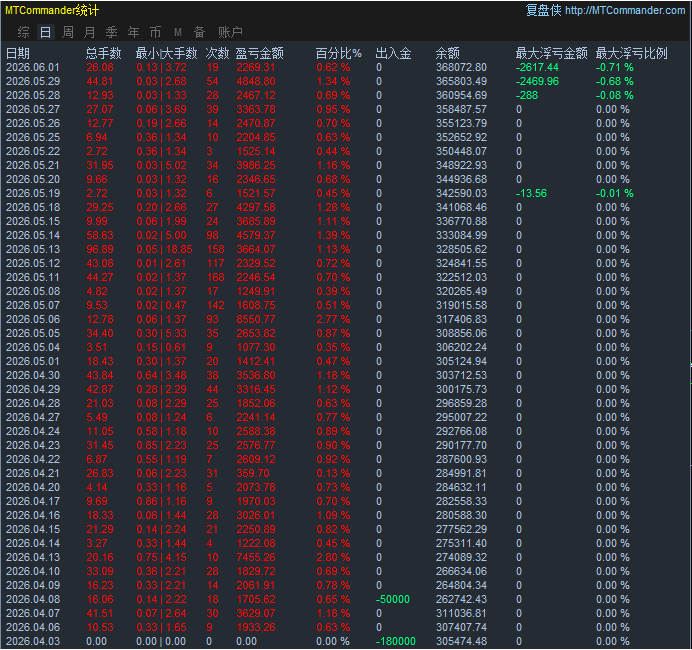Screen dimensions: 692x650
Task: Open the 季 quarterly statistics tab
Action: tap(112, 32)
